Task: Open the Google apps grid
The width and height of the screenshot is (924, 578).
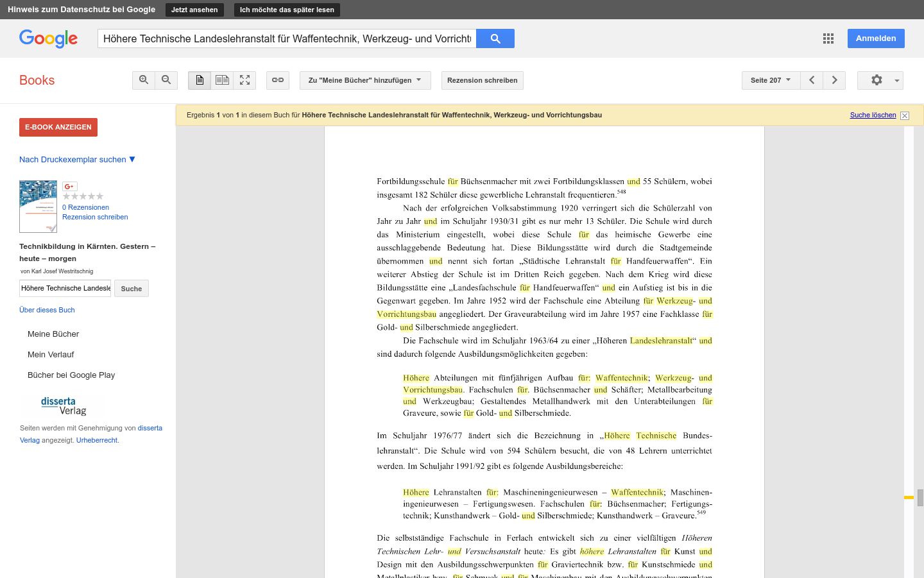Action: 828,38
